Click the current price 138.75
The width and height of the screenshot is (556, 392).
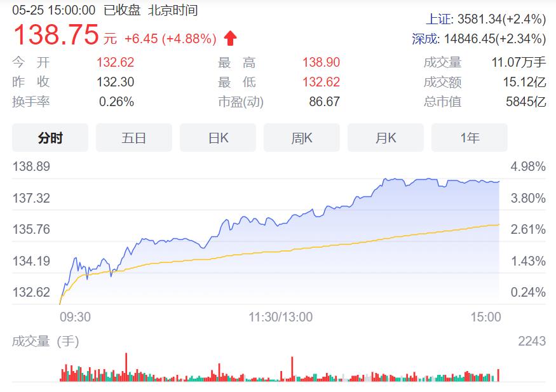[x=56, y=35]
